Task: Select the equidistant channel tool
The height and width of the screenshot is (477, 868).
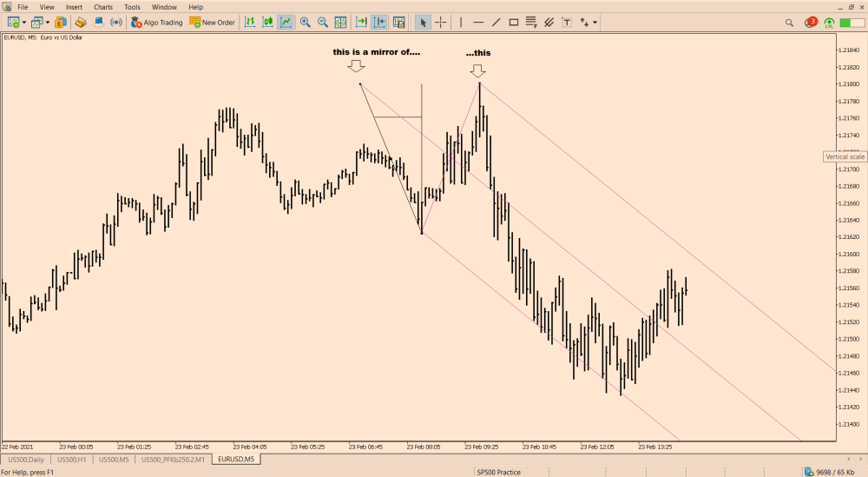Action: [549, 23]
